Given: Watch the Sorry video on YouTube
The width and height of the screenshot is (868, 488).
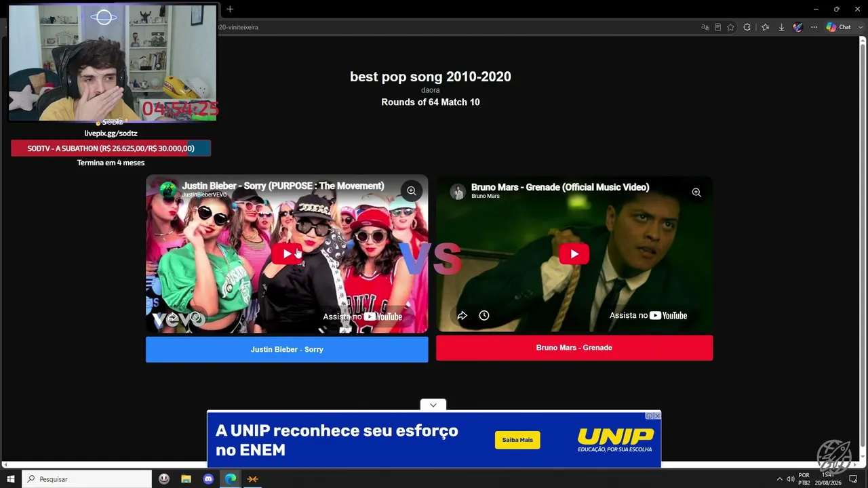Looking at the screenshot, I should [x=362, y=317].
